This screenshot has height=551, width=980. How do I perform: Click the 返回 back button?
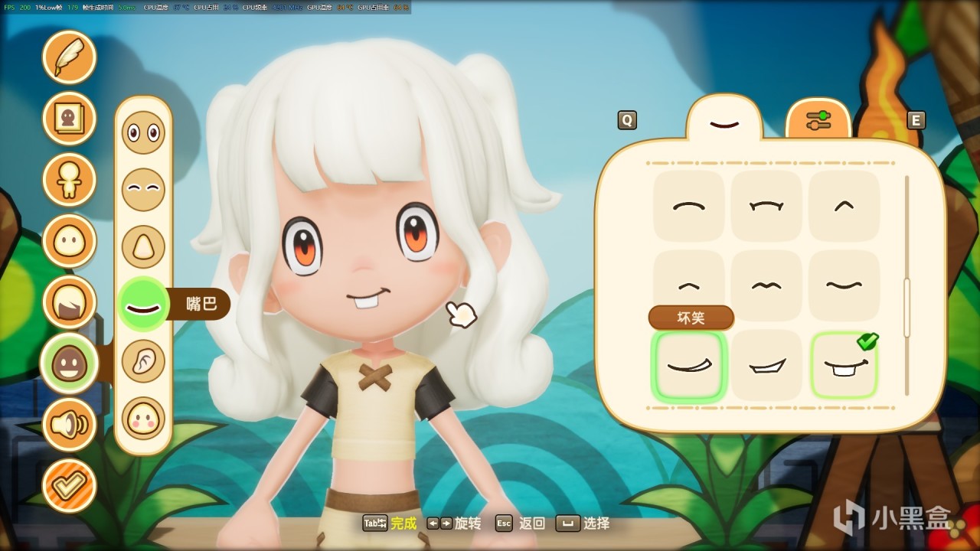tap(532, 523)
